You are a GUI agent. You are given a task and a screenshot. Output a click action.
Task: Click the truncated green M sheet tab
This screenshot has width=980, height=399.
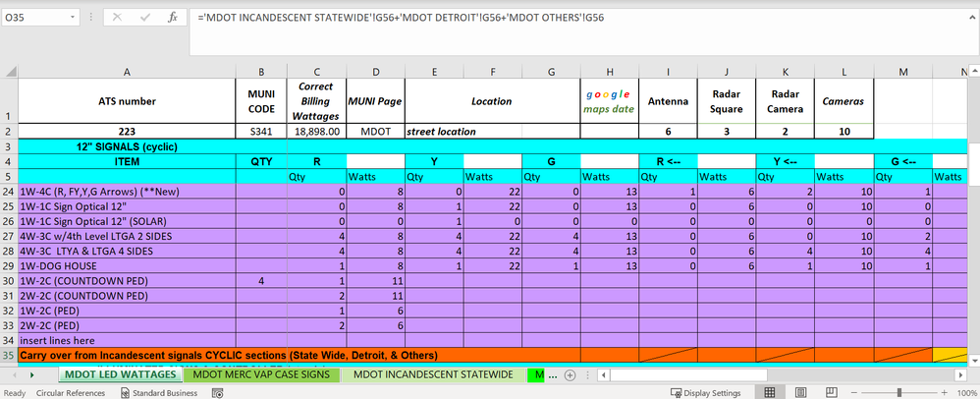click(536, 374)
